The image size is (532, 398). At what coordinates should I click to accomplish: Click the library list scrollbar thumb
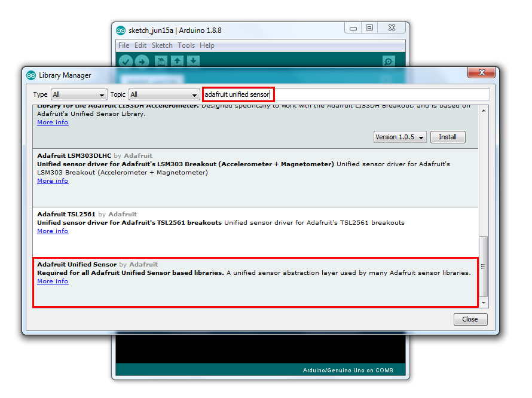click(x=484, y=267)
